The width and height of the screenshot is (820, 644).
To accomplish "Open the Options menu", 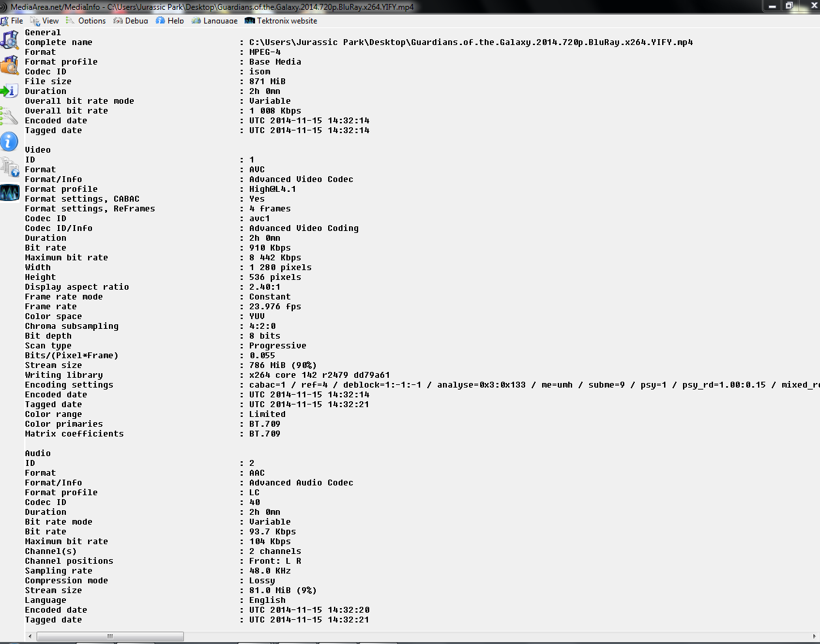I will click(x=85, y=21).
